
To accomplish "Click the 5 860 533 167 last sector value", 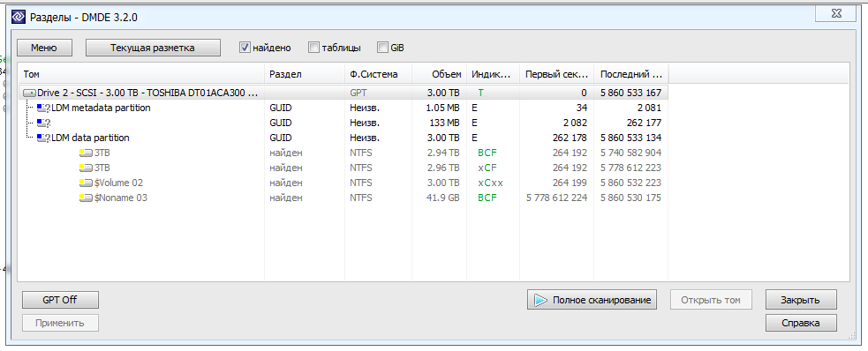I will tap(630, 93).
